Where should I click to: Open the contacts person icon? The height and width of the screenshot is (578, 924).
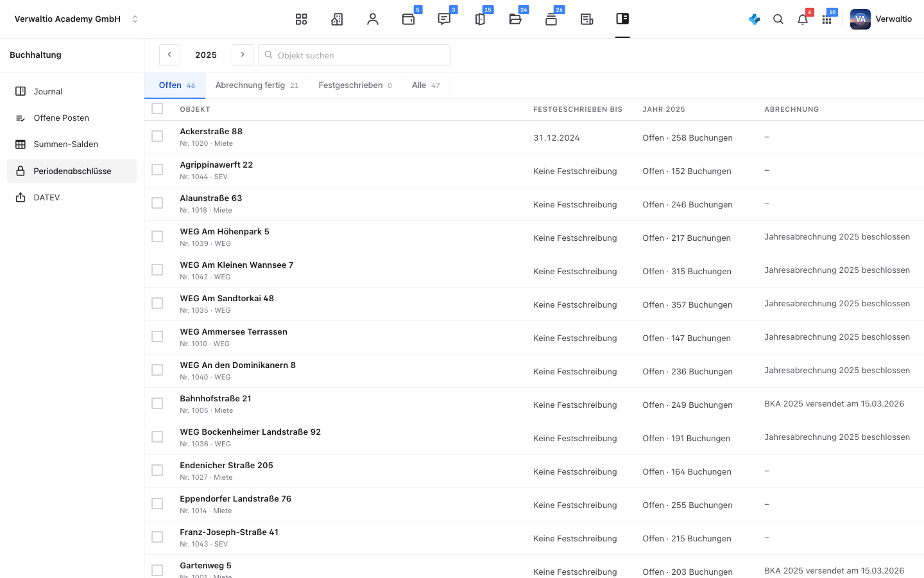tap(373, 19)
